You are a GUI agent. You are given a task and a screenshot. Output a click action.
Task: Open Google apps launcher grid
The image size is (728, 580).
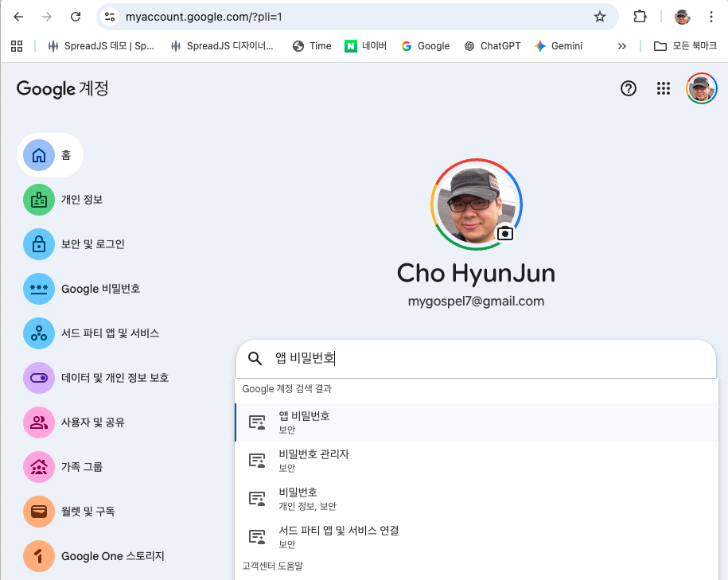click(x=664, y=88)
